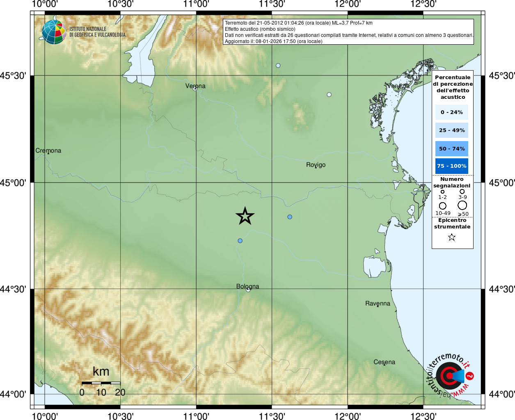Click the 0 - 24% legend swatch
The image size is (515, 420).
[x=452, y=112]
